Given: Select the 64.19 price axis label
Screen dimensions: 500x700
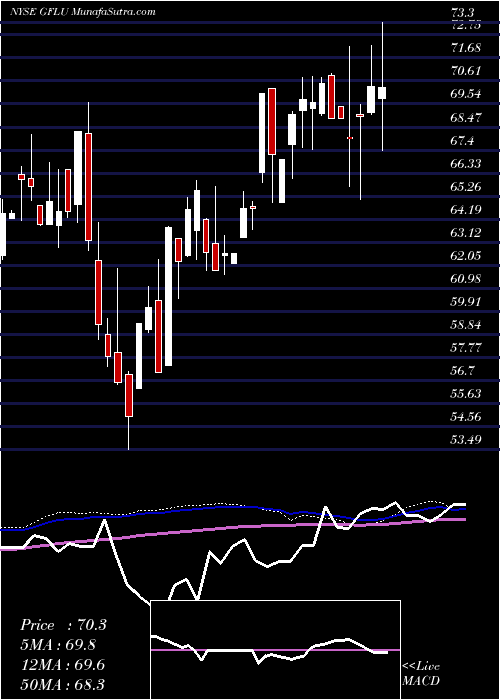Looking at the screenshot, I should tap(466, 209).
